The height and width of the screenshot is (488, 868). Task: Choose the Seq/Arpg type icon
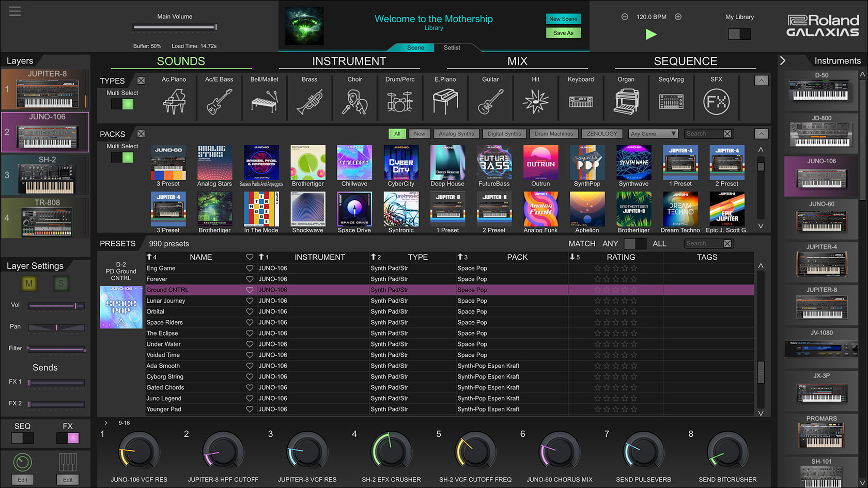[671, 101]
